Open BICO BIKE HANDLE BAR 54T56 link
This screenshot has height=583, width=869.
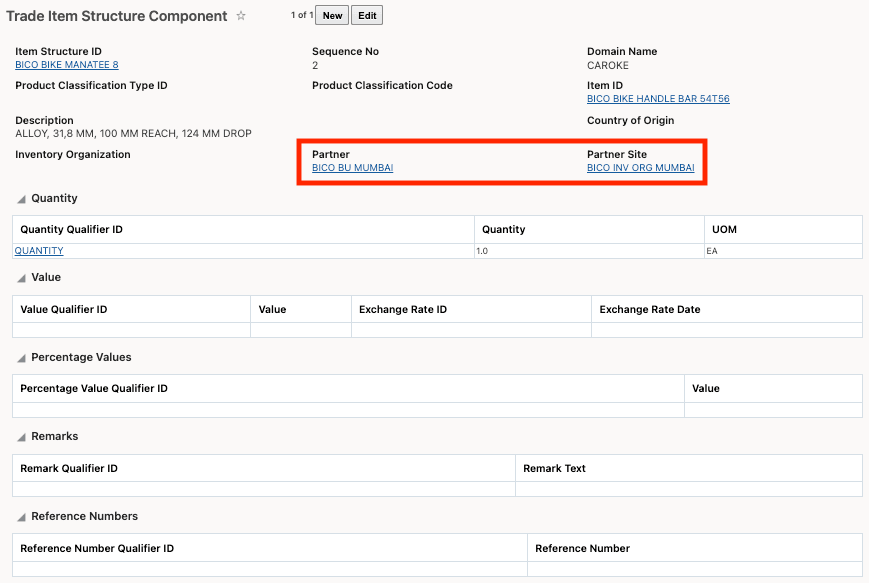tap(658, 99)
